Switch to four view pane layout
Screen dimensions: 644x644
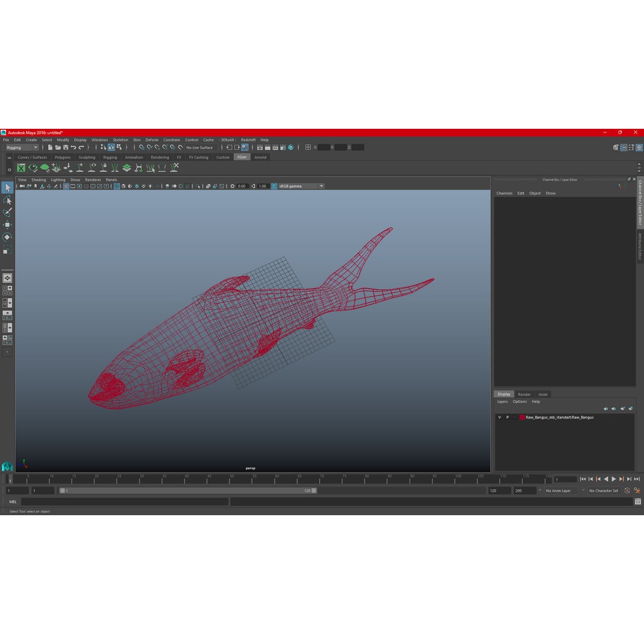7,290
